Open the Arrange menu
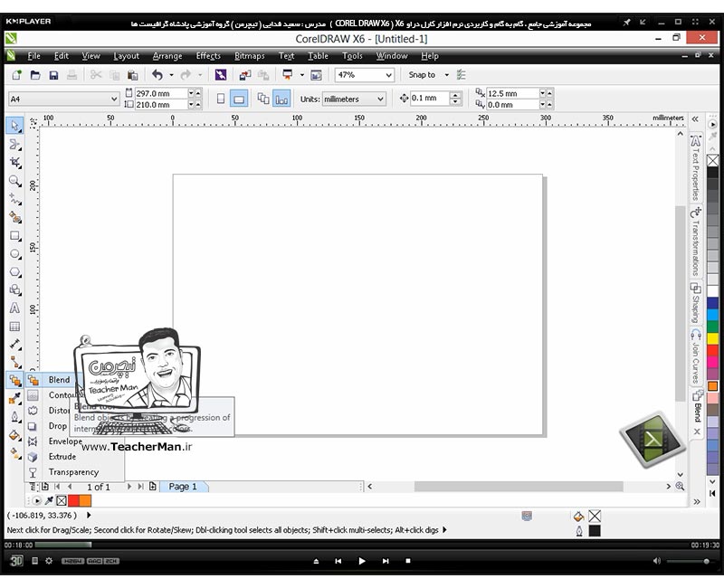This screenshot has height=588, width=724. coord(167,56)
